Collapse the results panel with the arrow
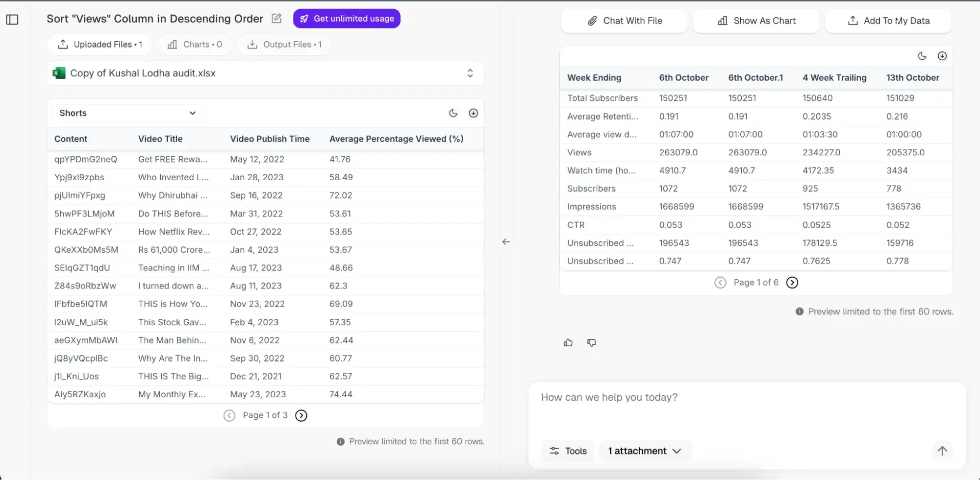The width and height of the screenshot is (980, 480). click(505, 241)
